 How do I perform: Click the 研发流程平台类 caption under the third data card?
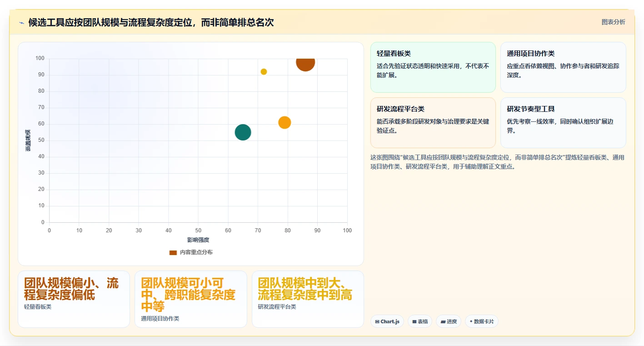click(277, 307)
